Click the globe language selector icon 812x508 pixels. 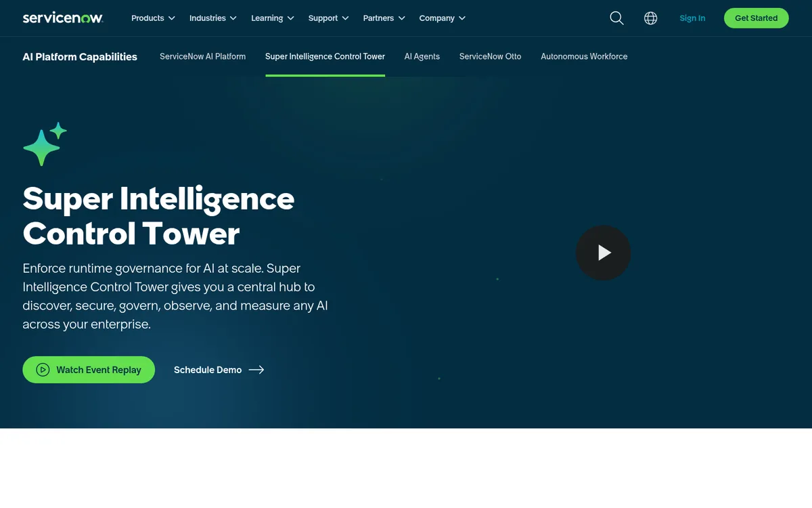(x=650, y=18)
